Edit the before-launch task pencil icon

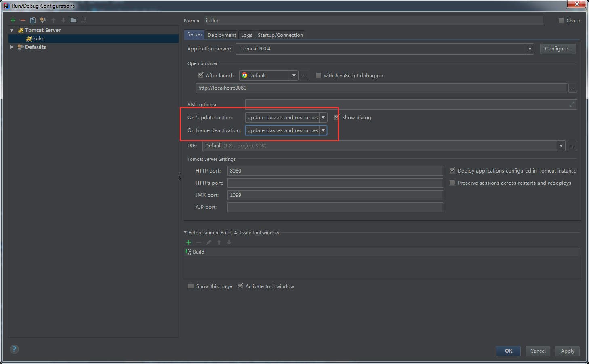[x=209, y=242]
